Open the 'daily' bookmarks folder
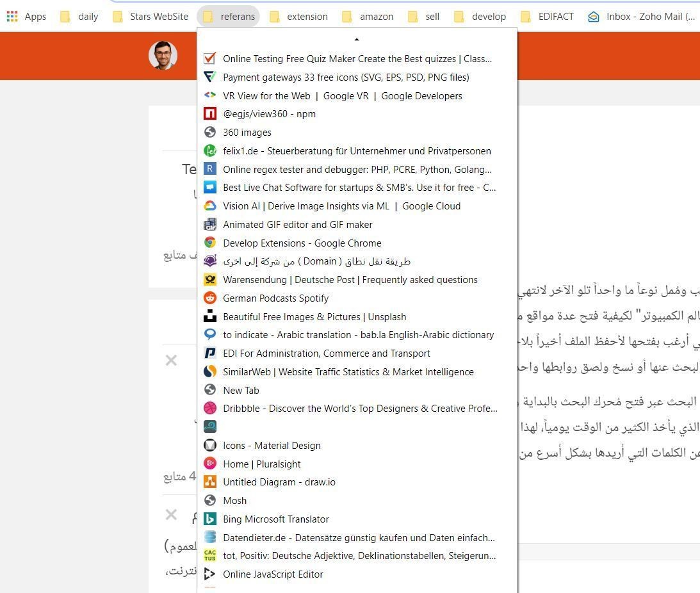The height and width of the screenshot is (593, 700). pos(79,17)
